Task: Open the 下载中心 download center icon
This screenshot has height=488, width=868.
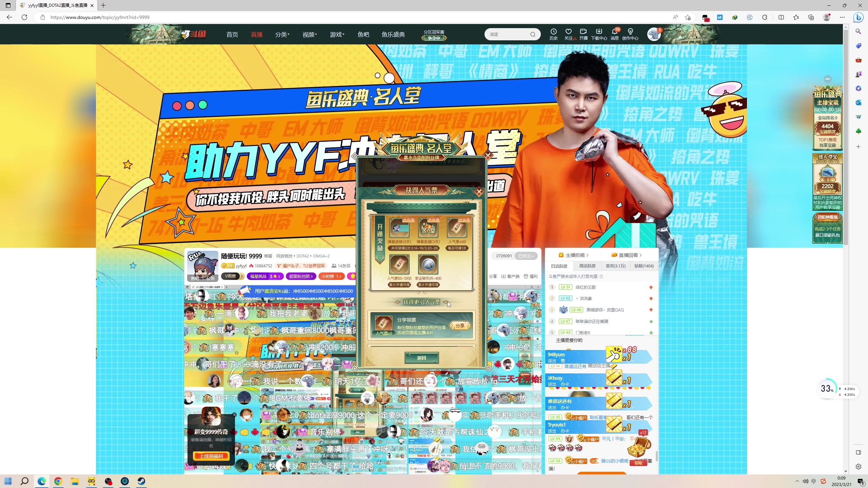Action: 599,32
